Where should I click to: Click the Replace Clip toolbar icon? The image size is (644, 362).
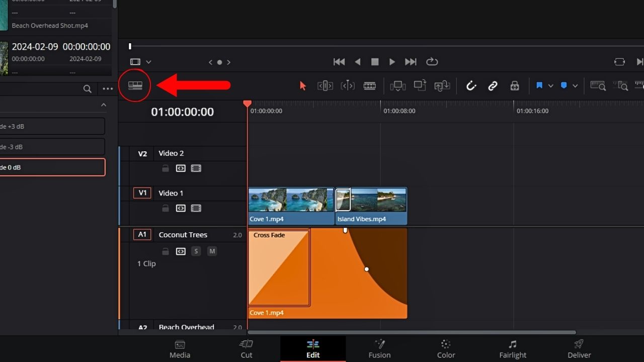[442, 85]
